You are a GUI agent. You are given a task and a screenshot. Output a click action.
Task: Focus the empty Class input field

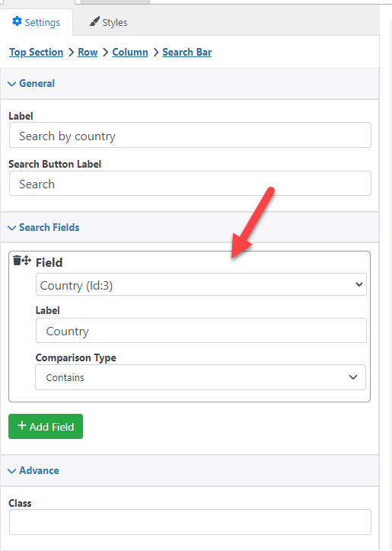point(190,522)
